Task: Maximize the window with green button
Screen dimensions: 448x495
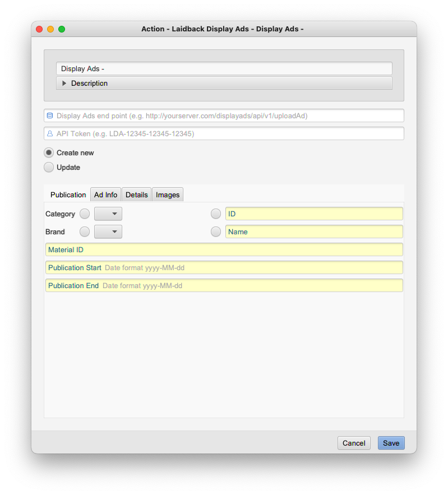Action: click(x=62, y=29)
